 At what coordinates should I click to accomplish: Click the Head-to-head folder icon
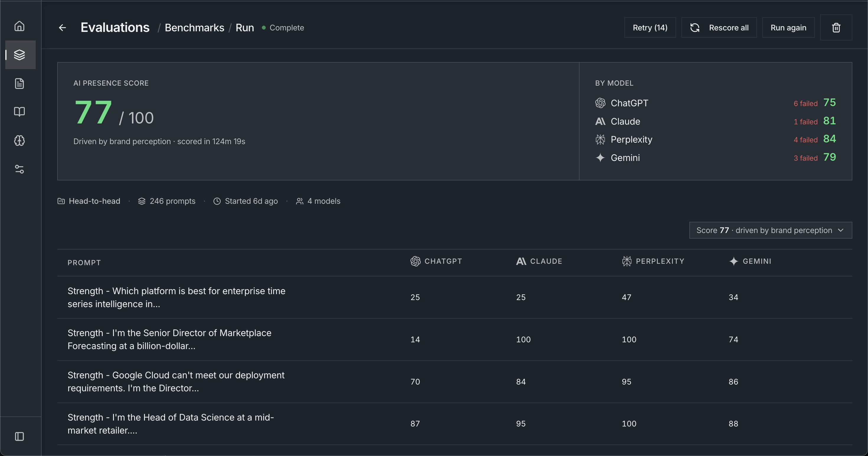(x=61, y=201)
